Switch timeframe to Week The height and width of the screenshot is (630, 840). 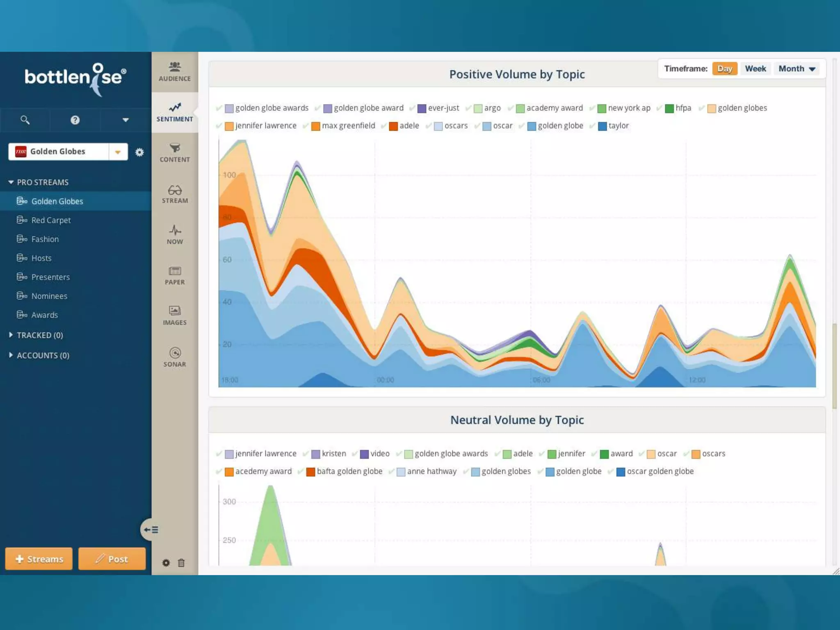pyautogui.click(x=755, y=68)
